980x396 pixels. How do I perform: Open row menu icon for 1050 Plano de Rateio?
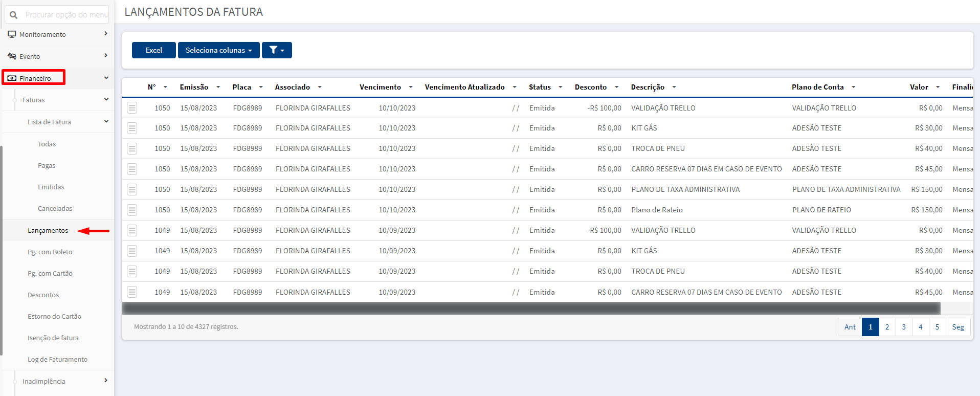pyautogui.click(x=132, y=210)
